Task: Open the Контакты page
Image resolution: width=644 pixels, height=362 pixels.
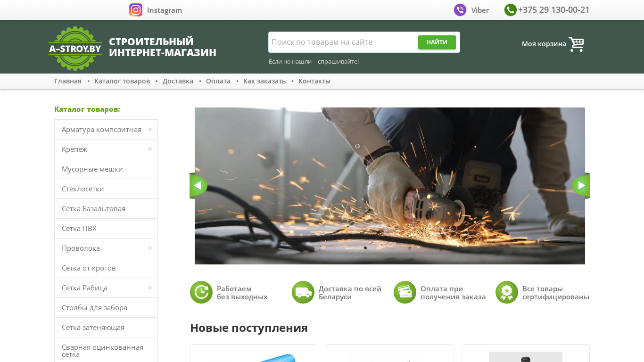Action: point(314,81)
